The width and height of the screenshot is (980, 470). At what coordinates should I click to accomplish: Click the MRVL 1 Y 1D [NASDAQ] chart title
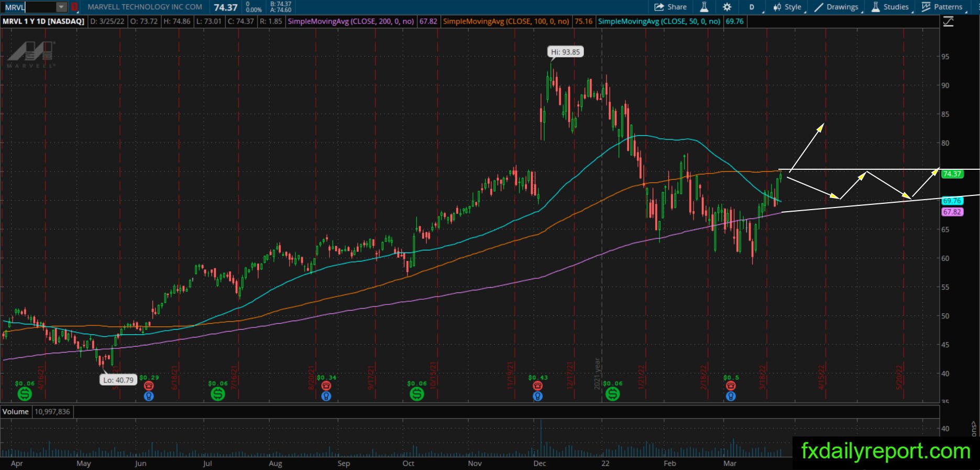tap(43, 21)
